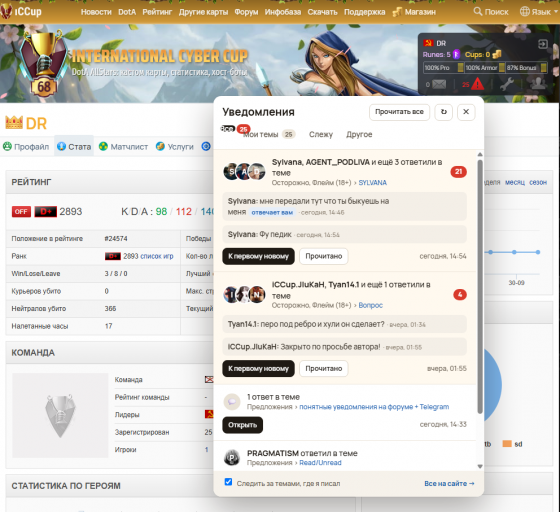Switch to the Профайл tab
The width and height of the screenshot is (560, 512).
(26, 147)
